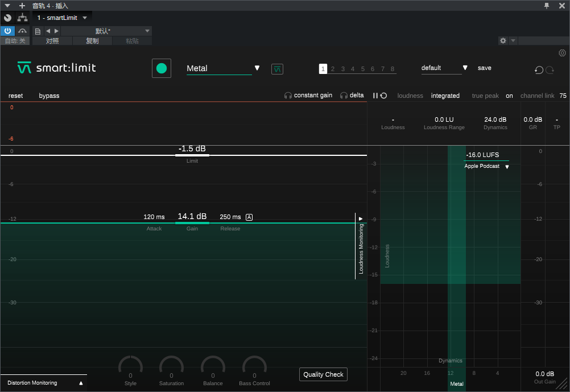Viewport: 570px width, 392px height.
Task: Click save preset
Action: [484, 68]
